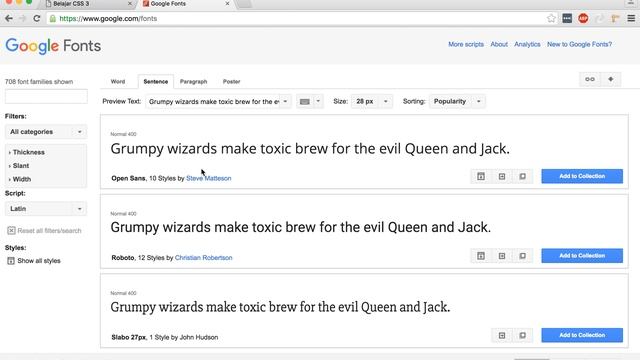Click the Open Sans font name
Viewport: 640px width, 360px height.
click(128, 178)
